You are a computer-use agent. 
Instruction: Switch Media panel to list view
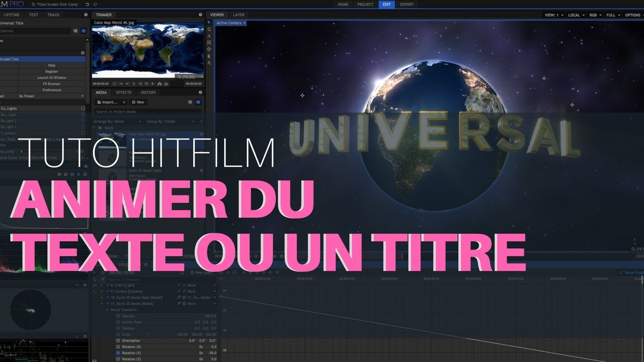(190, 102)
